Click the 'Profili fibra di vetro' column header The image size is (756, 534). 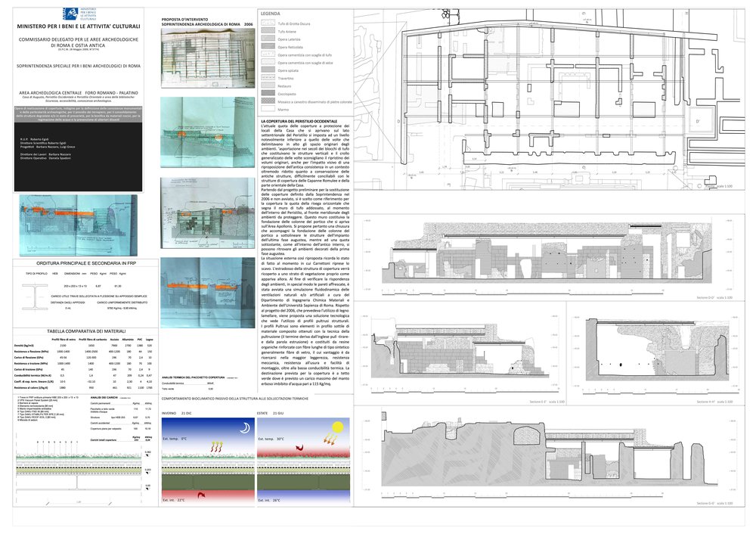pos(64,339)
